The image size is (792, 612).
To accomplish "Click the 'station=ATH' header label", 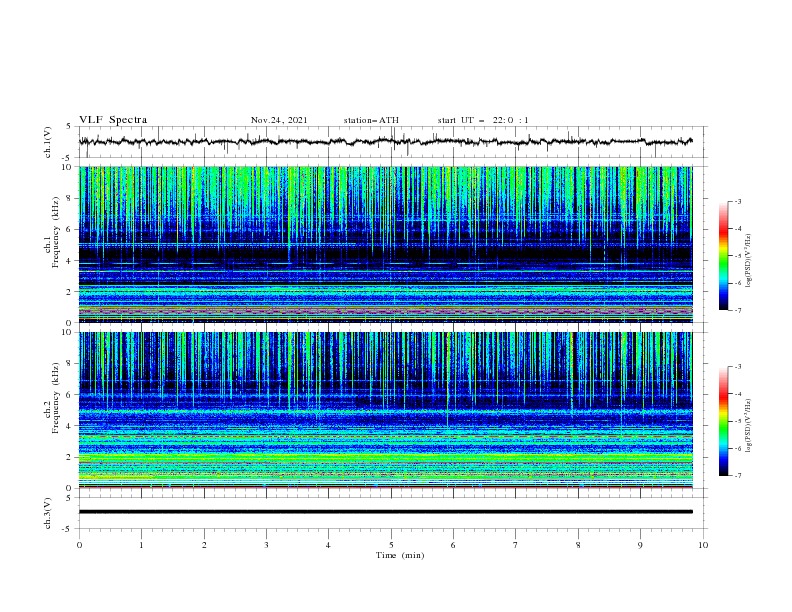I will pos(371,120).
